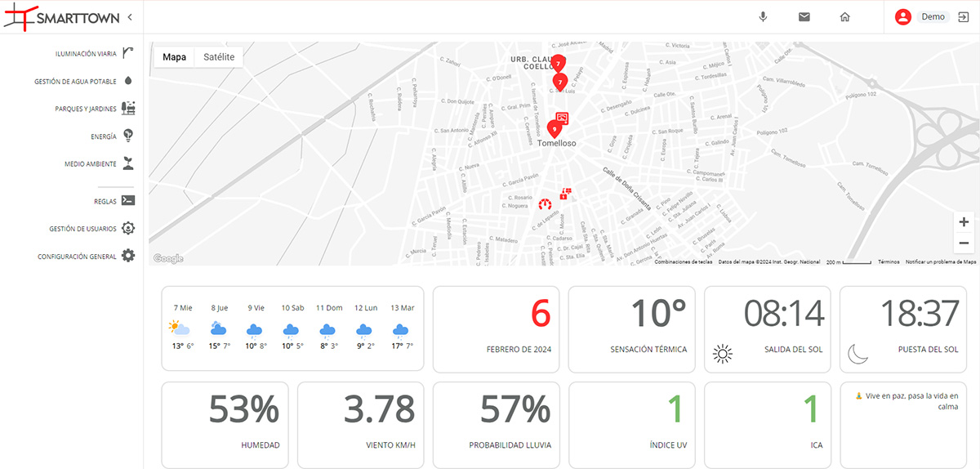Click the Google logo on map
Image resolution: width=980 pixels, height=469 pixels.
click(168, 258)
